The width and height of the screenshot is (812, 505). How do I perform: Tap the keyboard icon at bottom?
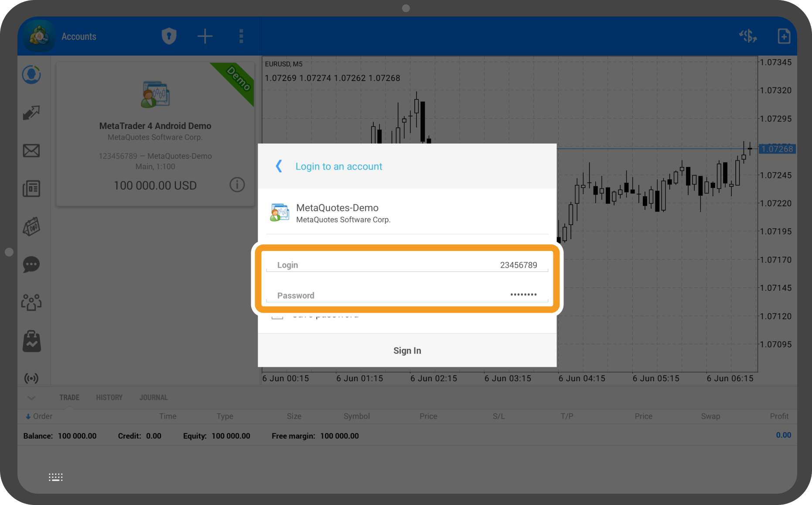point(56,477)
